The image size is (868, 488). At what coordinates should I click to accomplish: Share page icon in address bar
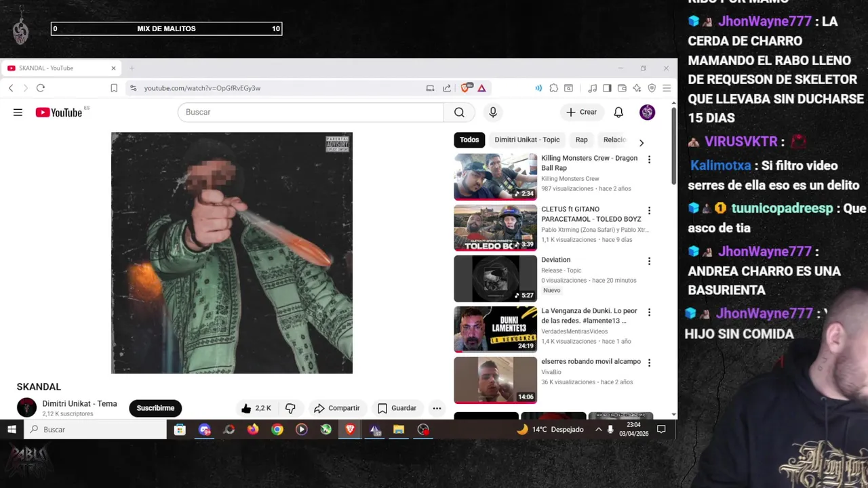(447, 88)
